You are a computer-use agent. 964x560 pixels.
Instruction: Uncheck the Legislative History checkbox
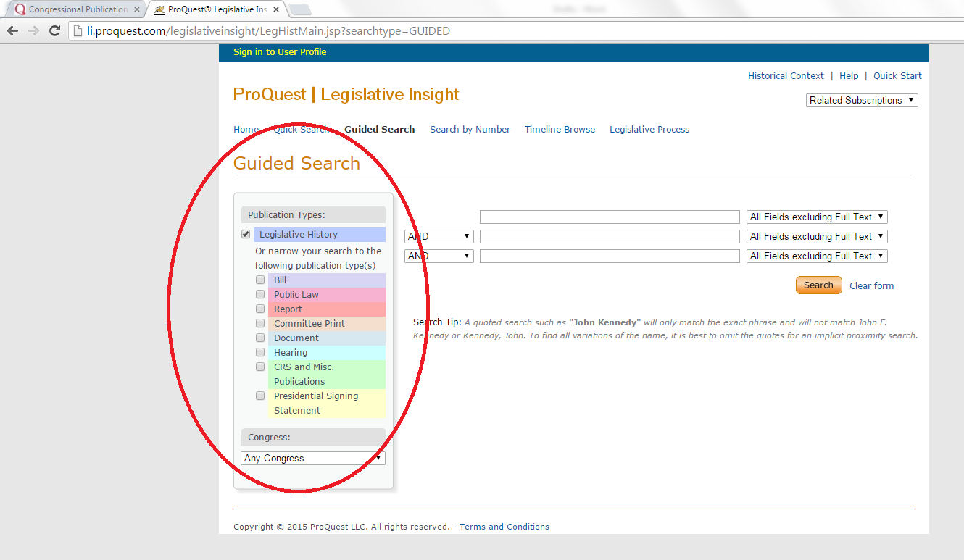click(x=246, y=234)
